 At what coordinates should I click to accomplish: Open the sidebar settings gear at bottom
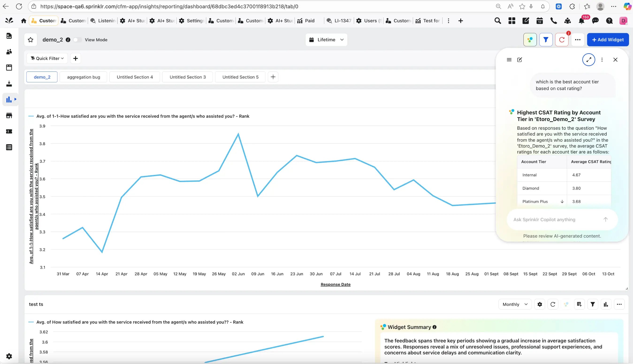9,356
